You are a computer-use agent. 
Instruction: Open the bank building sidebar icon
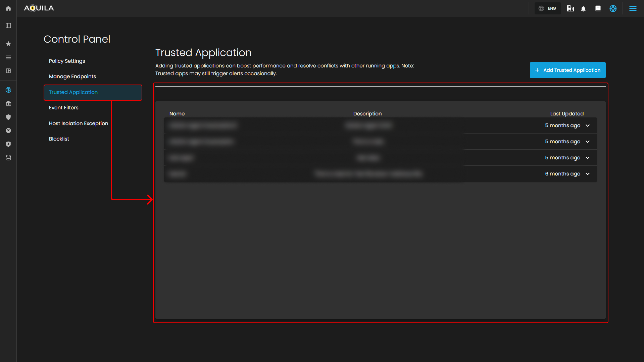(8, 104)
